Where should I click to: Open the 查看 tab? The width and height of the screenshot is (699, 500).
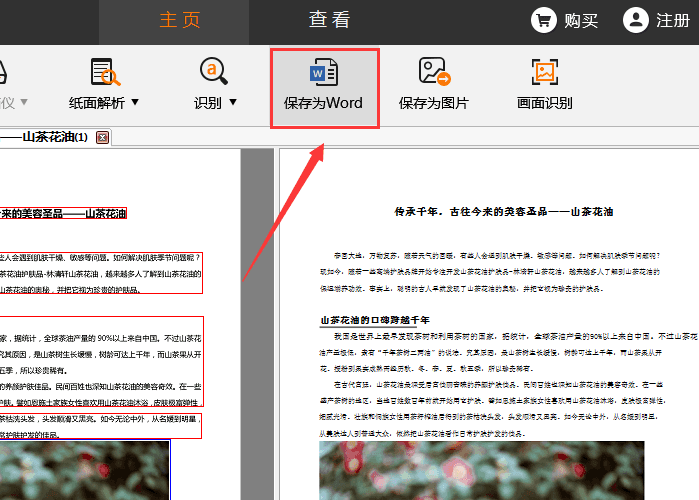[x=329, y=20]
